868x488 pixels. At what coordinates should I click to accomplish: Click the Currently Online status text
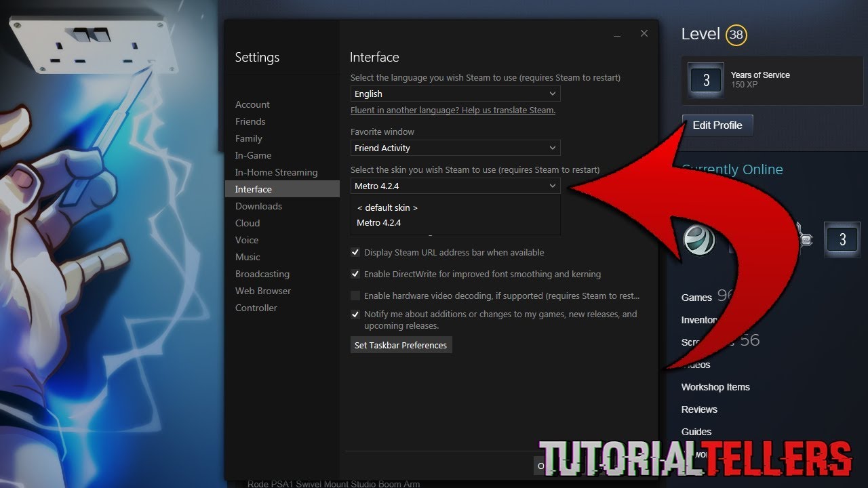[x=732, y=169]
